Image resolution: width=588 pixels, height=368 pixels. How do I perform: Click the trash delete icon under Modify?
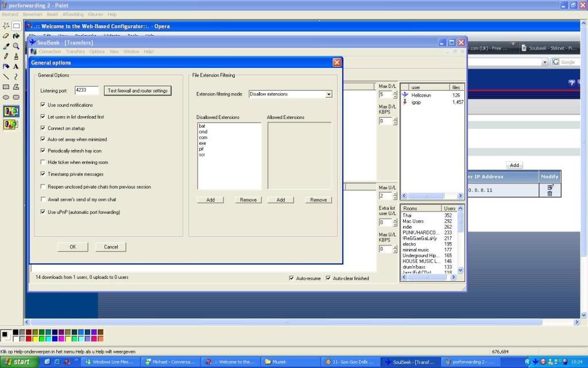pyautogui.click(x=550, y=193)
